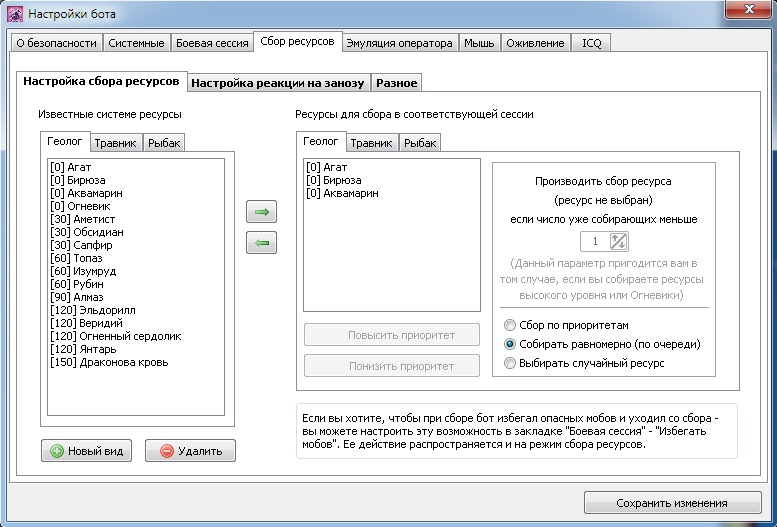Viewport: 777px width, 527px height.
Task: Click the gatherers count stepper arrows
Action: coord(618,241)
